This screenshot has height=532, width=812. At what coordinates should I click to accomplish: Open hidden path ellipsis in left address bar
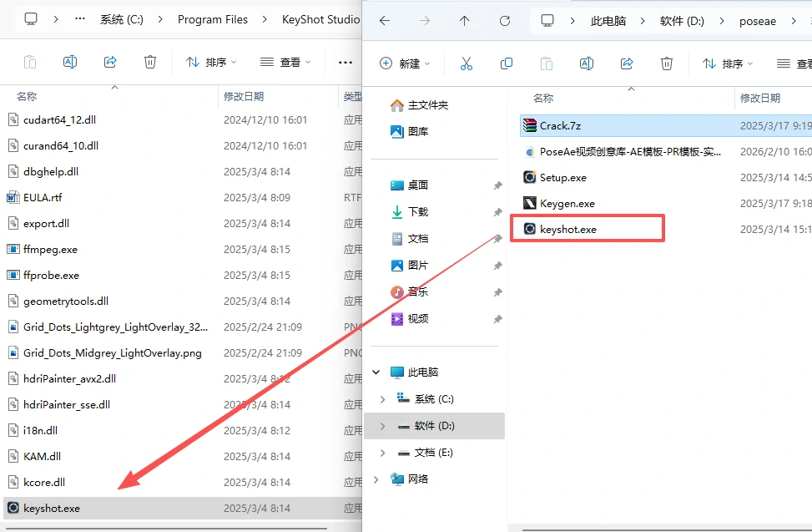click(80, 19)
